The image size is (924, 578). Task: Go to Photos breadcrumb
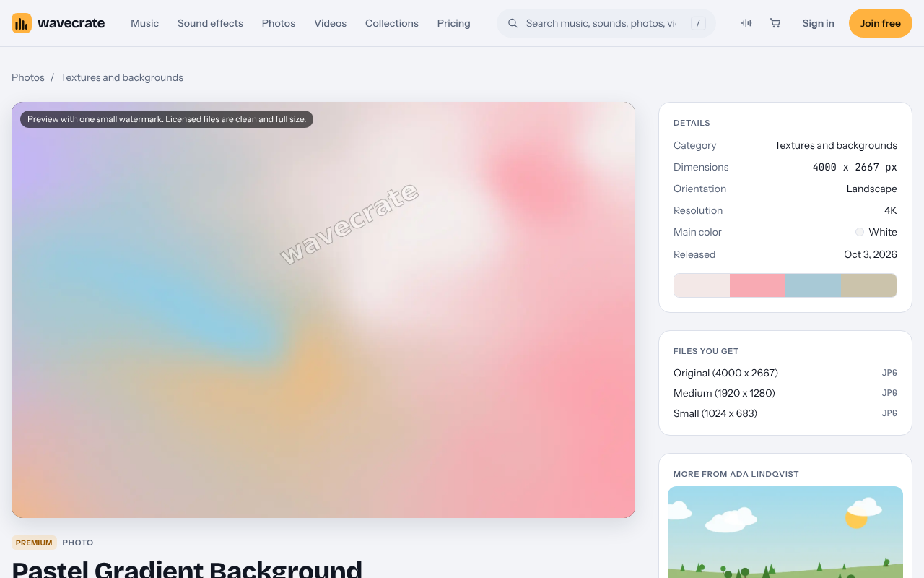point(28,77)
